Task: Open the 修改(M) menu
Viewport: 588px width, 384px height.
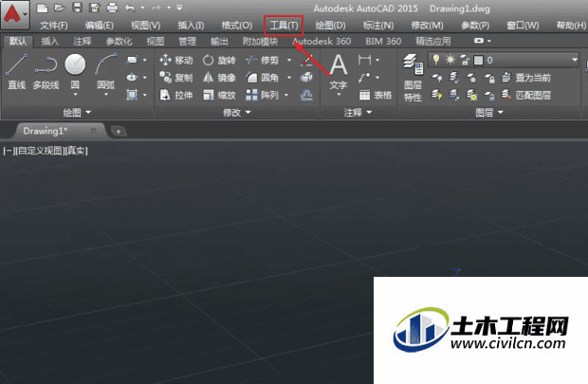Action: point(427,26)
